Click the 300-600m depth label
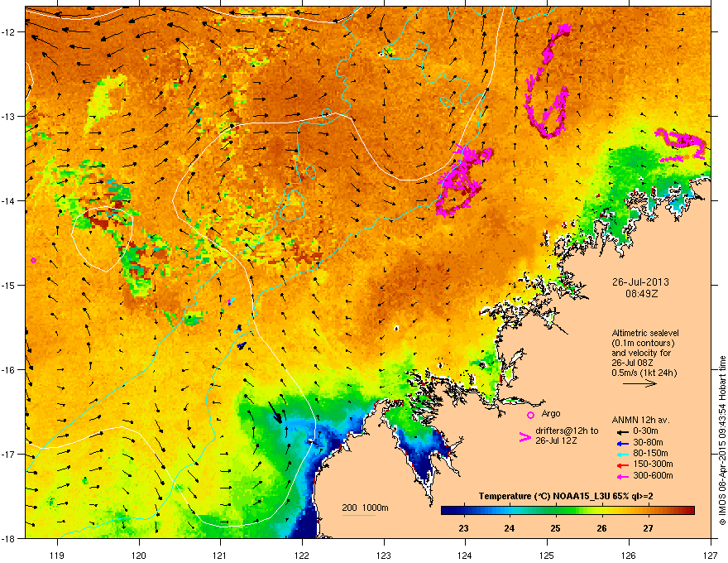 (x=653, y=476)
